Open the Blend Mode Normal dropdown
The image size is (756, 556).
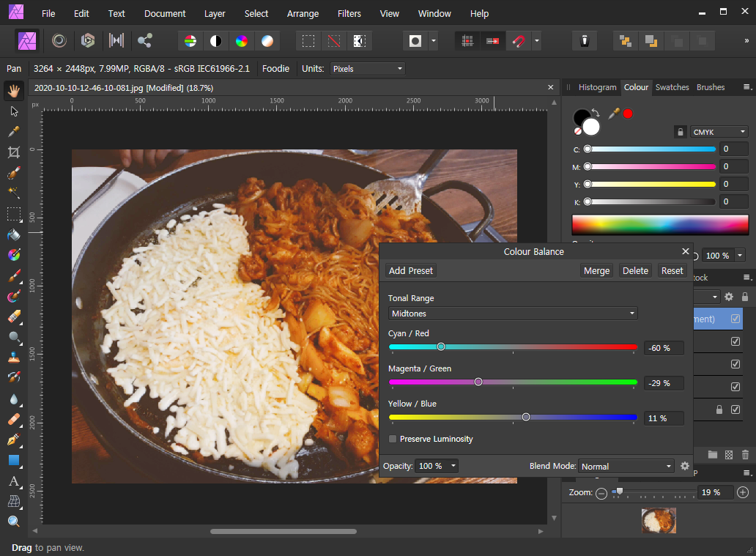(626, 467)
